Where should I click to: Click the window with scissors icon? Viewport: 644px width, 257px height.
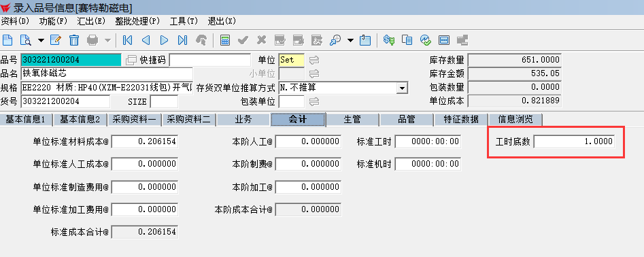pos(317,40)
